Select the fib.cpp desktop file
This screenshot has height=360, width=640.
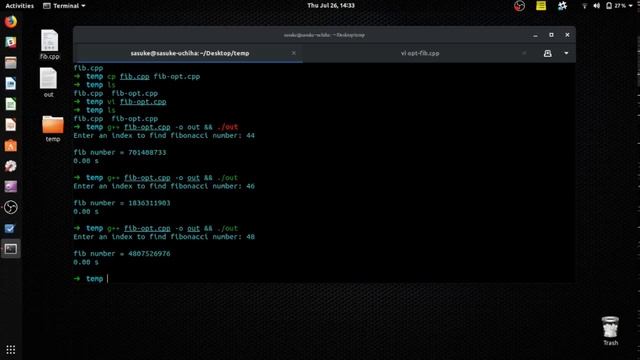(x=49, y=44)
